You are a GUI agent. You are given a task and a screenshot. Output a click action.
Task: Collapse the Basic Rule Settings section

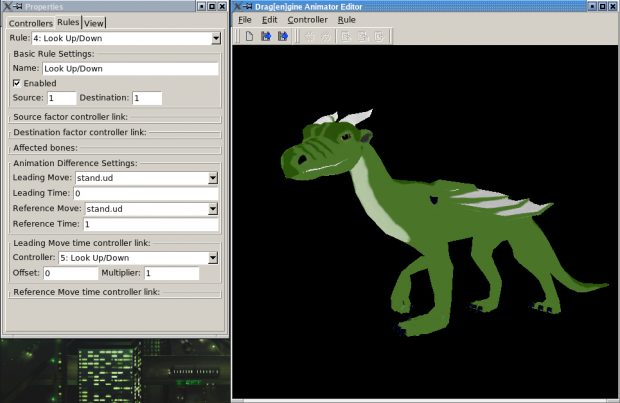coord(54,54)
